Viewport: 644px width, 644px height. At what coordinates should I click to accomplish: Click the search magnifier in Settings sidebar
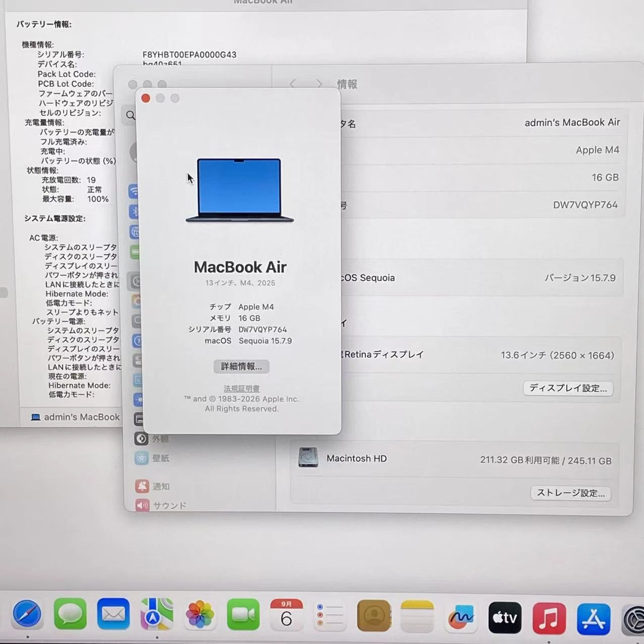pos(131,115)
